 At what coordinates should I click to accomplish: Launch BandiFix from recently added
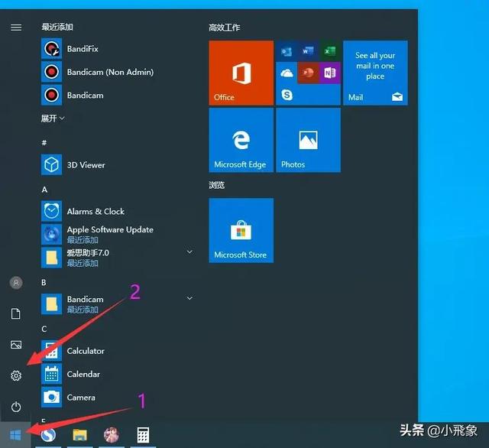point(117,49)
